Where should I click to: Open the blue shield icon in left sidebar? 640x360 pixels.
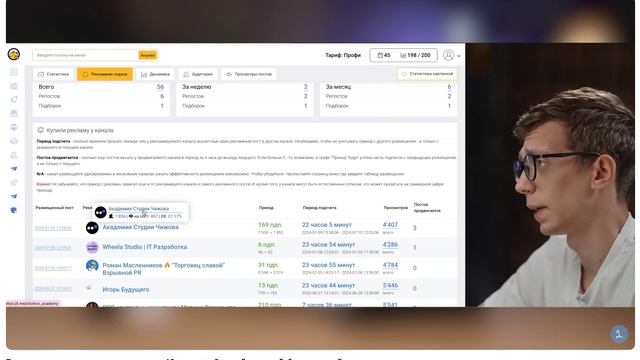click(14, 210)
